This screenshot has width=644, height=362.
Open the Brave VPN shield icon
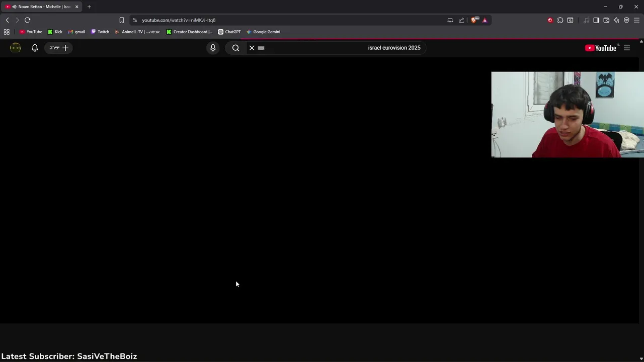point(626,20)
